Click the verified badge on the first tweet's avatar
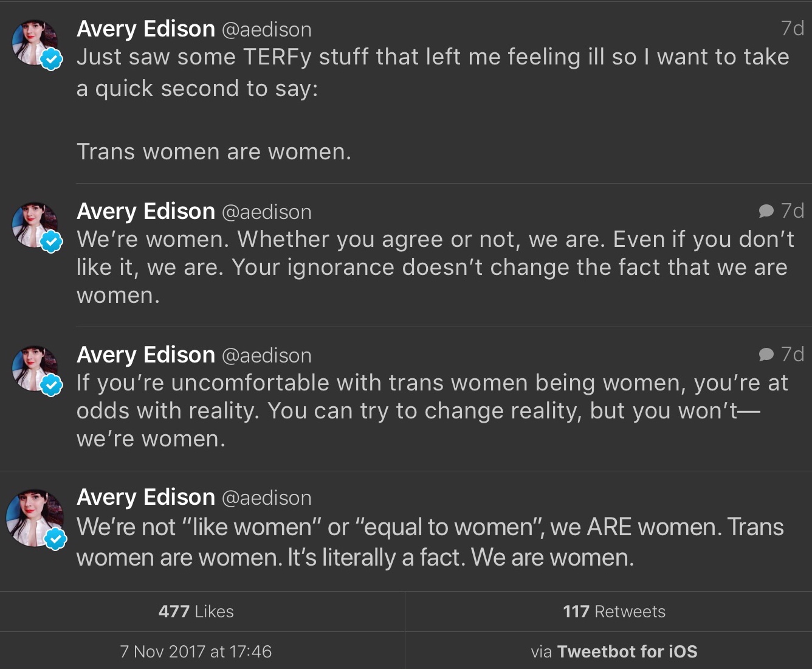 pyautogui.click(x=52, y=59)
